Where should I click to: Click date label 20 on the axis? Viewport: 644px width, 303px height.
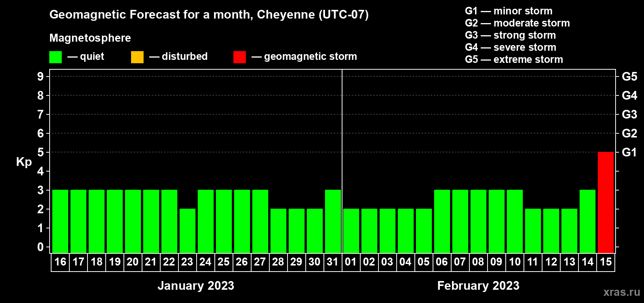[x=133, y=262]
